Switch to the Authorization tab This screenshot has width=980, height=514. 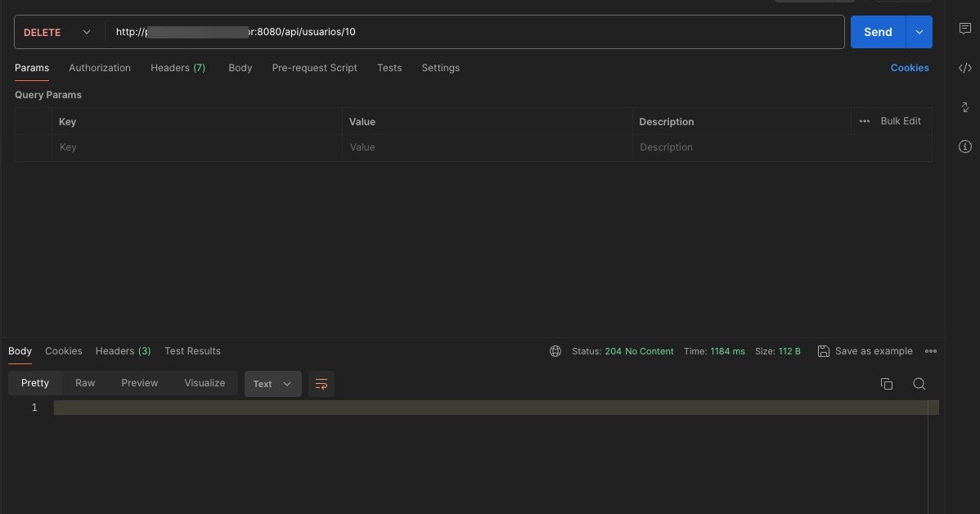pos(100,68)
